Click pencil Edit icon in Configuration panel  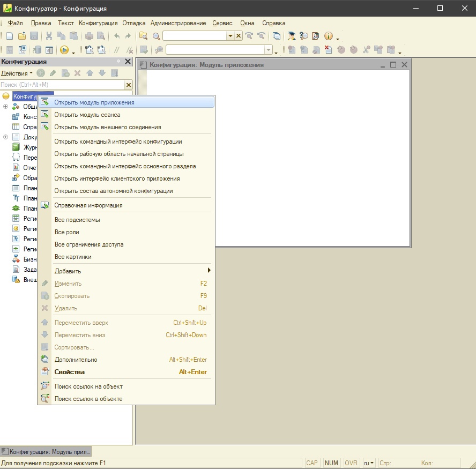coord(53,73)
